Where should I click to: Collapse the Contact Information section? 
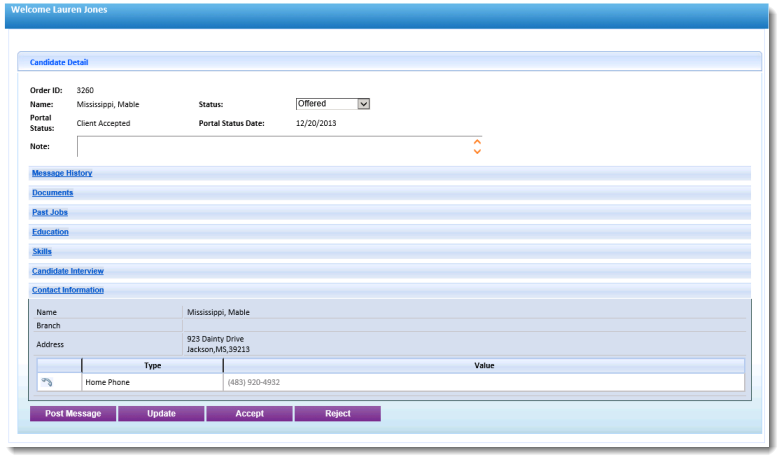point(68,290)
